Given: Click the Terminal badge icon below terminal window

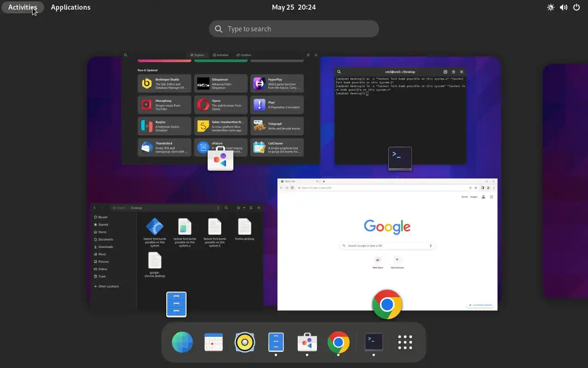Looking at the screenshot, I should [400, 159].
